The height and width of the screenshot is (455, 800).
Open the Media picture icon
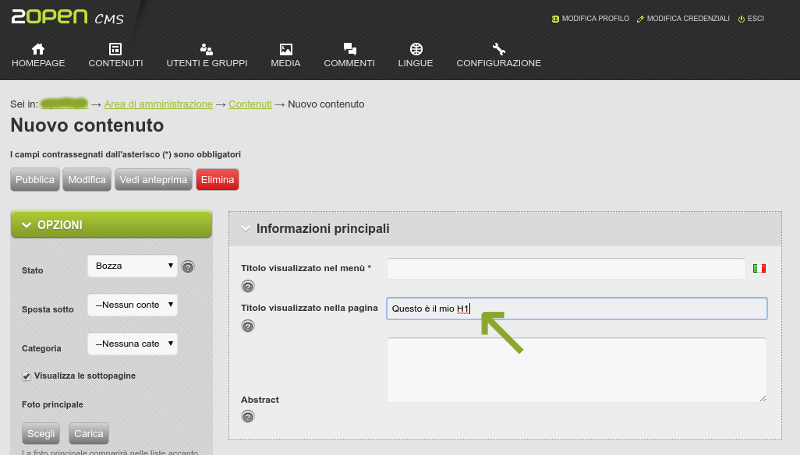(x=286, y=49)
